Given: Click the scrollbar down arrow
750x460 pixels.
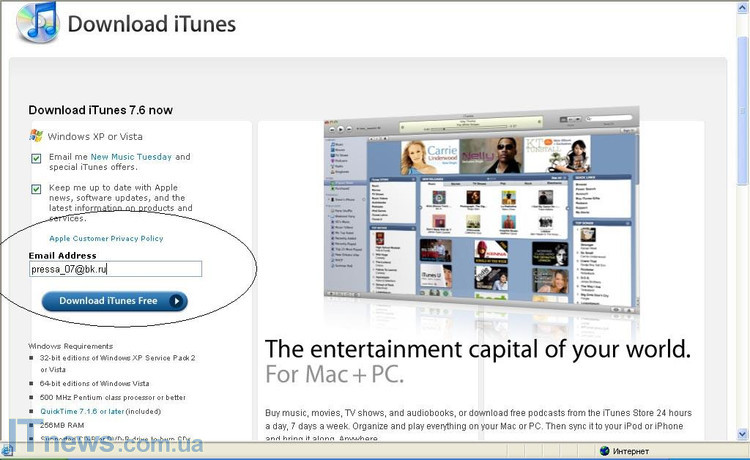Looking at the screenshot, I should [739, 434].
